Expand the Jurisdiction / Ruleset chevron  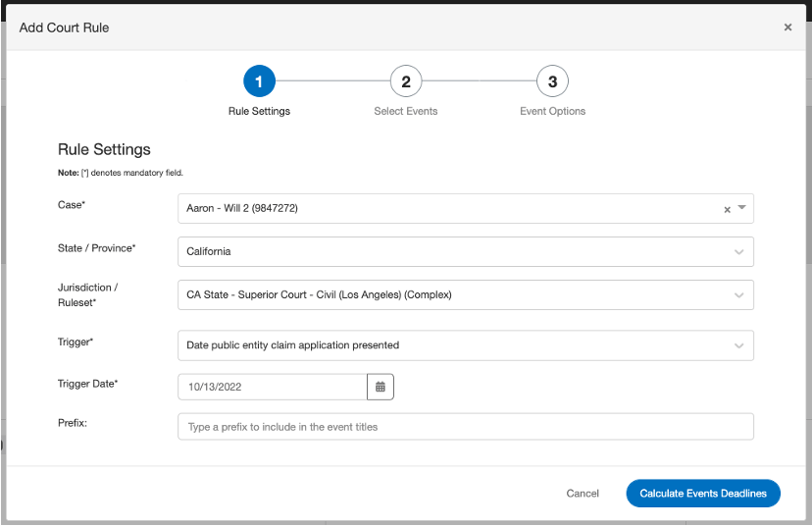[x=739, y=295]
